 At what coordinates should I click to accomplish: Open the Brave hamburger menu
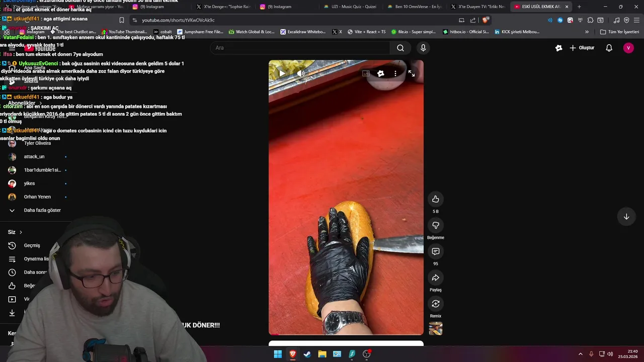tap(636, 20)
